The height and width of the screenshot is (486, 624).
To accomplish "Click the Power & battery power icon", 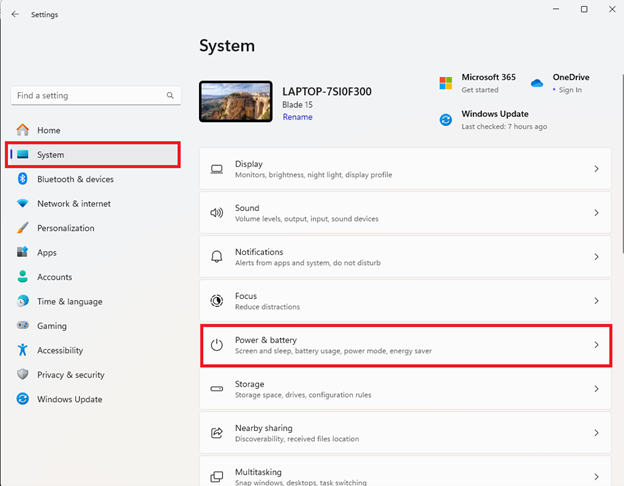I will coord(216,345).
